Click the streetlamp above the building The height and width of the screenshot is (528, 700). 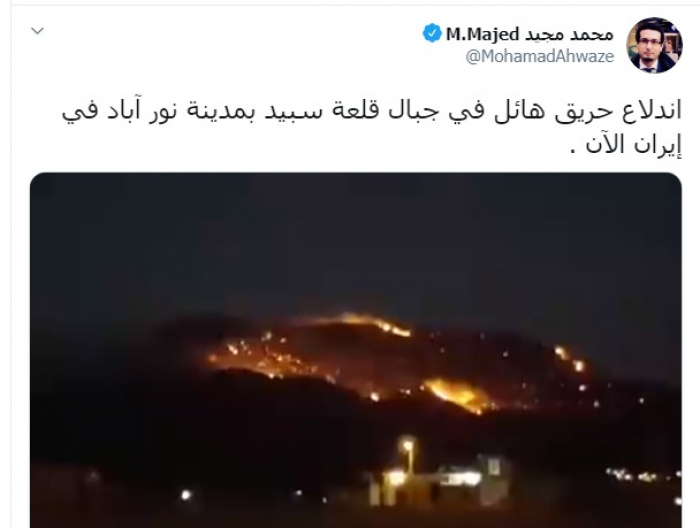pyautogui.click(x=407, y=446)
